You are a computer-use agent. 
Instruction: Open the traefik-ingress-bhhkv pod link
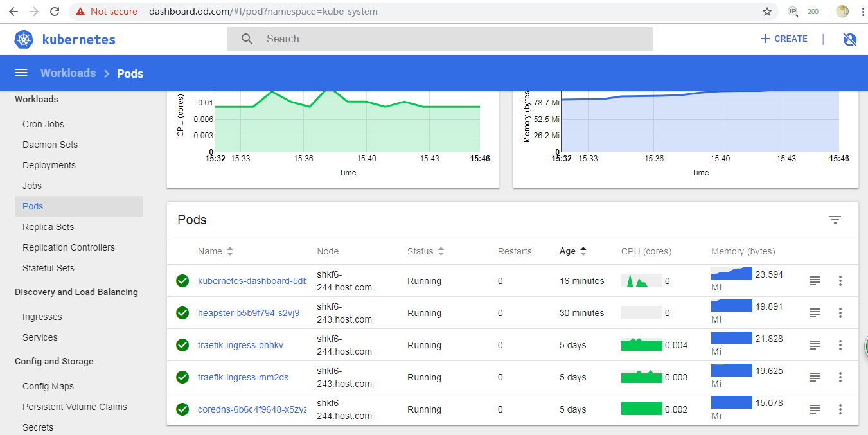240,345
